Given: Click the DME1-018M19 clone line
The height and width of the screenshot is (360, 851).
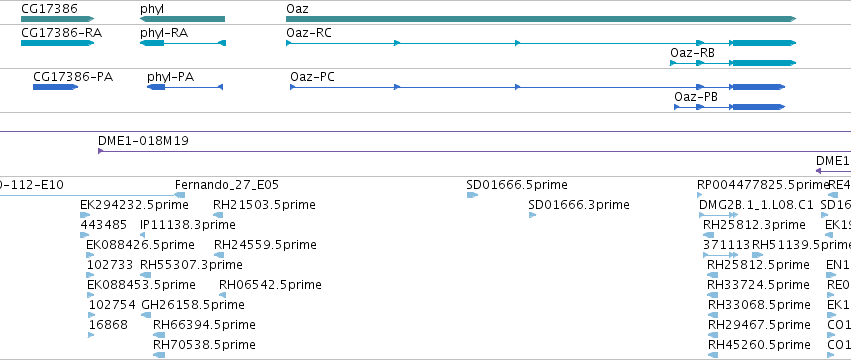Looking at the screenshot, I should tap(474, 151).
